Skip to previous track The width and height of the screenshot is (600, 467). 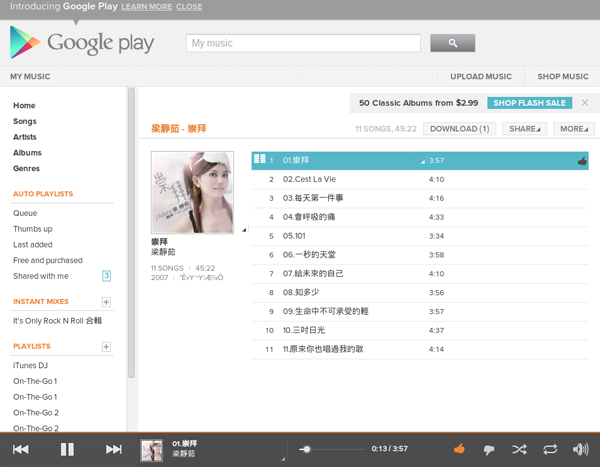pyautogui.click(x=20, y=449)
